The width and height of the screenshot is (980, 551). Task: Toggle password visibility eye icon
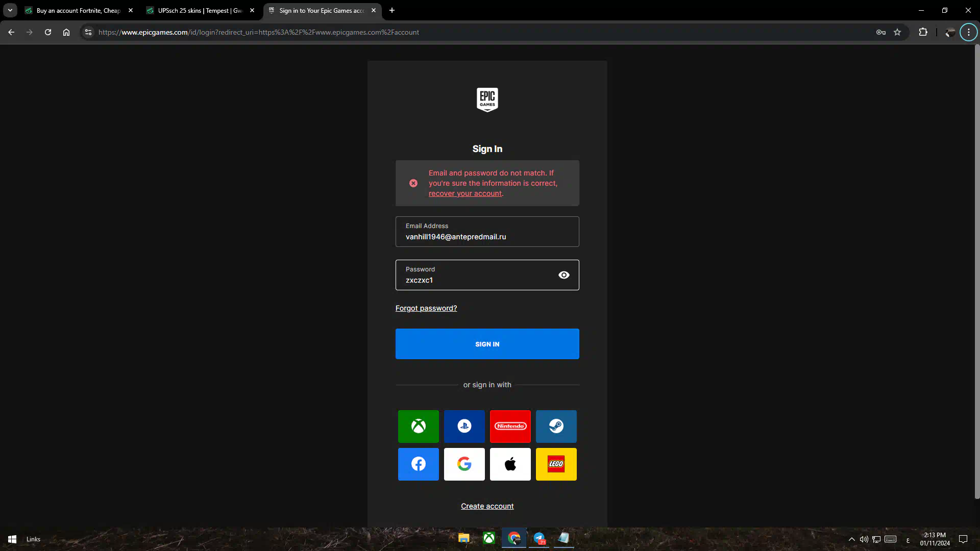[563, 275]
